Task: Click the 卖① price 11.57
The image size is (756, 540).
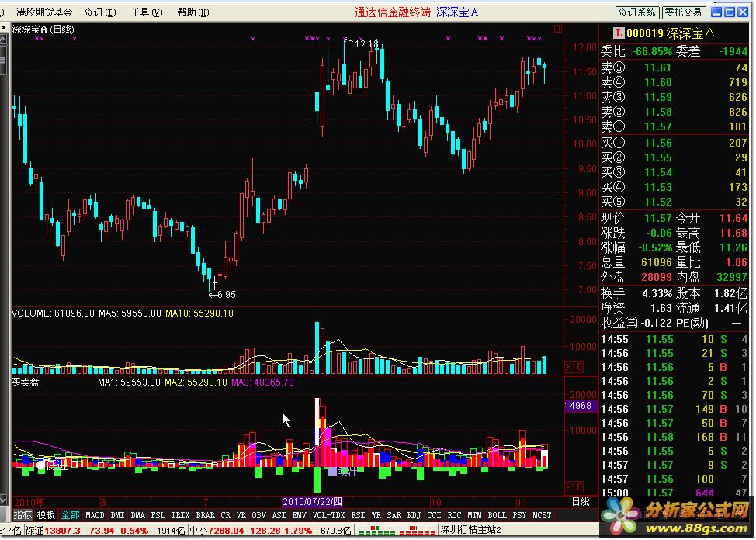Action: tap(658, 126)
